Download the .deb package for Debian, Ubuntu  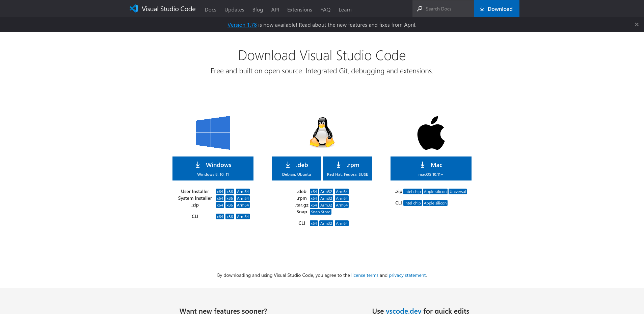pos(296,168)
